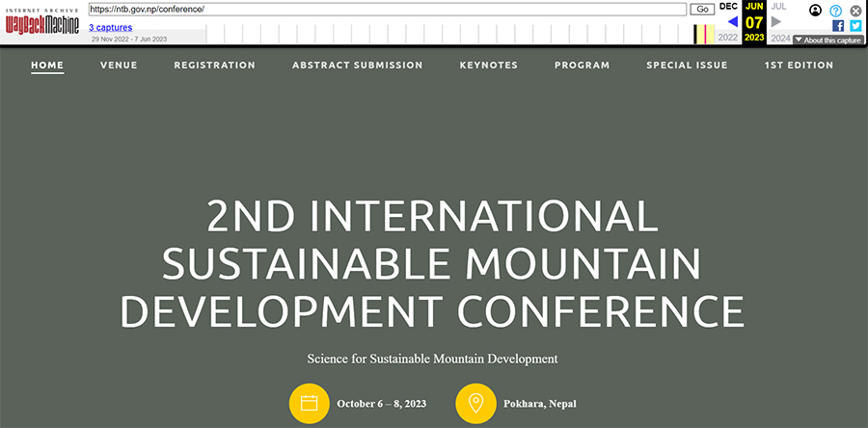The width and height of the screenshot is (868, 428).
Task: Close the Wayback toolbar with X icon
Action: [x=855, y=11]
